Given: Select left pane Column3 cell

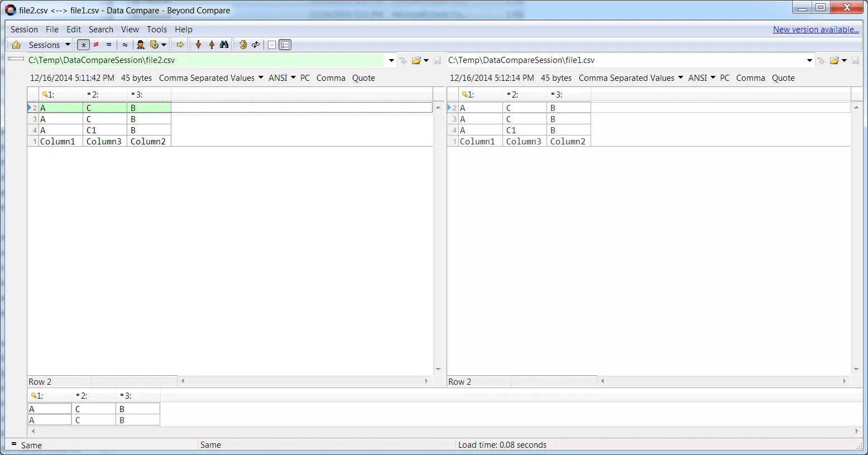Looking at the screenshot, I should point(105,141).
